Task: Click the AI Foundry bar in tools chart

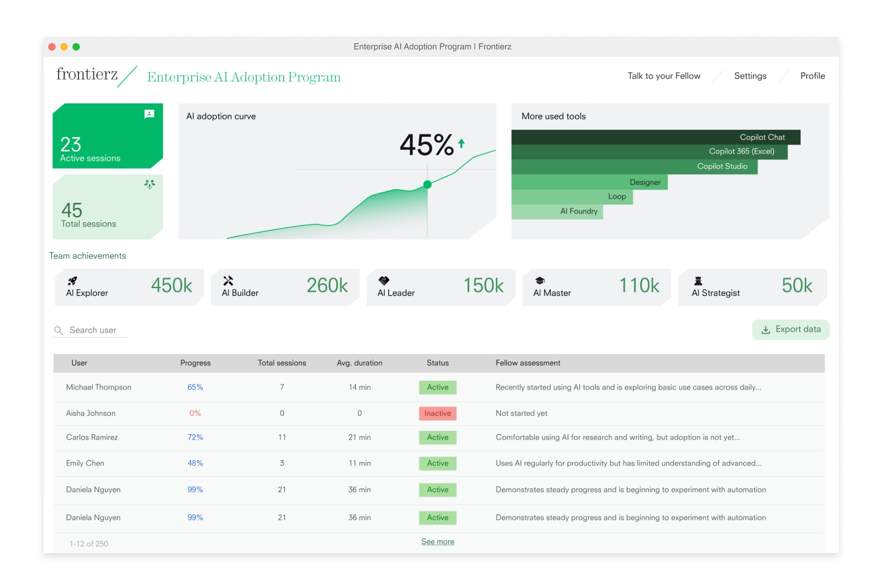Action: tap(557, 211)
